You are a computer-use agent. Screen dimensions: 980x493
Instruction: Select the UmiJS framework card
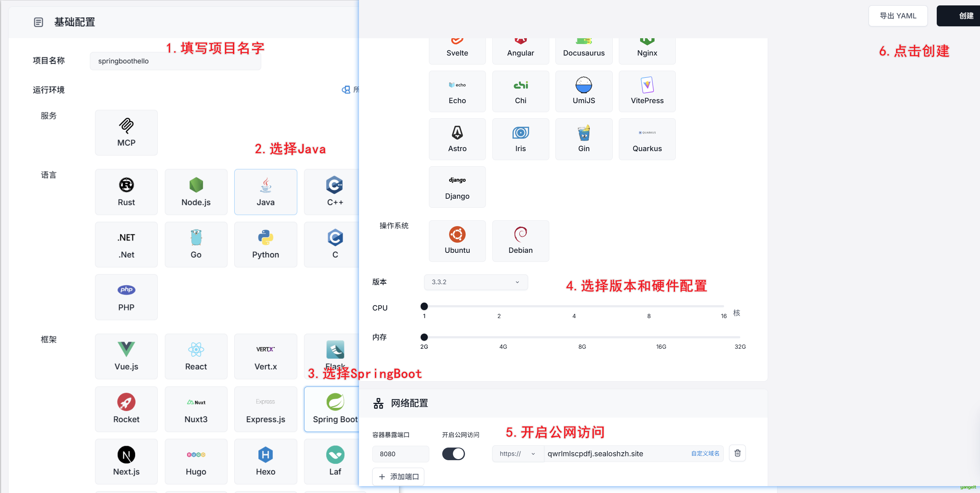[584, 91]
